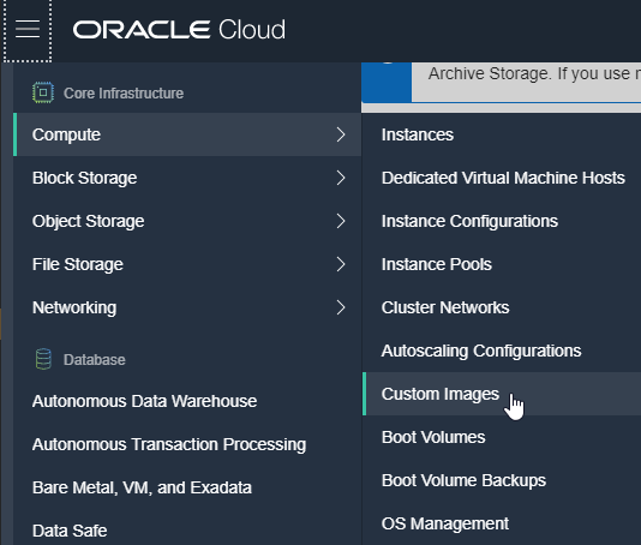Select Object Storage menu item
The image size is (642, 546).
pyautogui.click(x=187, y=221)
